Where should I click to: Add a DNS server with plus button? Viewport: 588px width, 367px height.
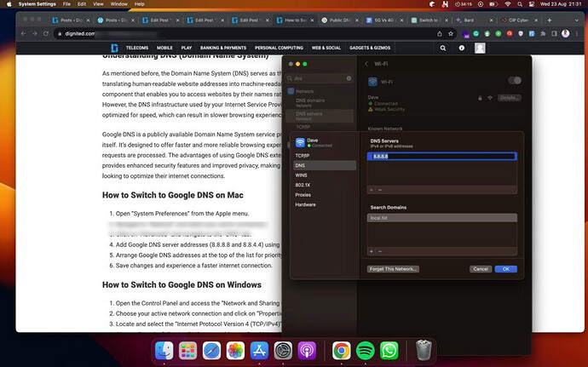[x=372, y=190]
